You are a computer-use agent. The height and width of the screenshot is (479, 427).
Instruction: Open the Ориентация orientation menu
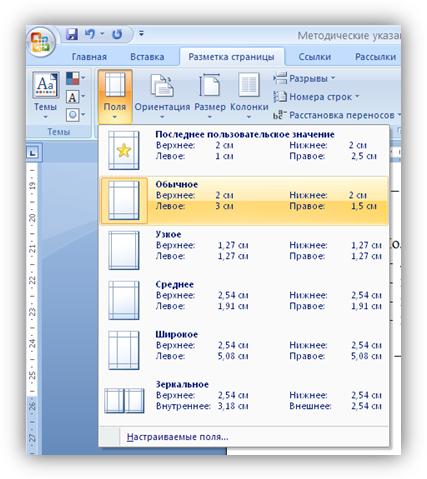point(162,96)
